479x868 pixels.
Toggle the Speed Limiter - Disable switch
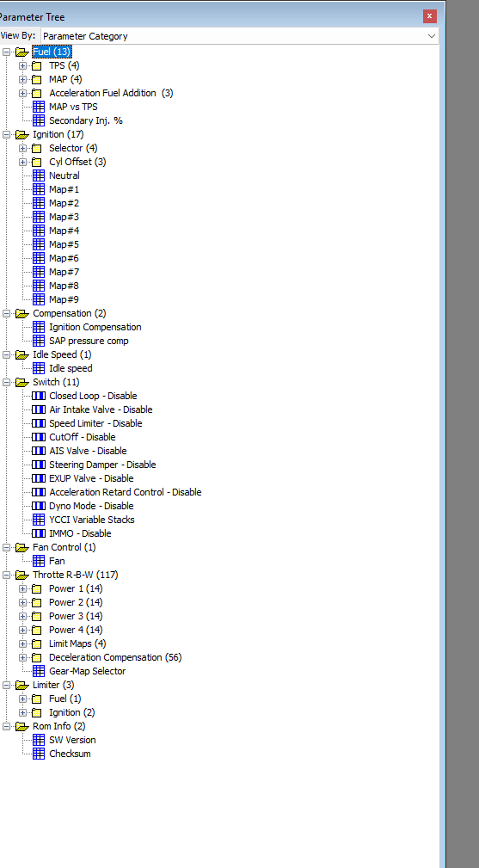tap(39, 423)
